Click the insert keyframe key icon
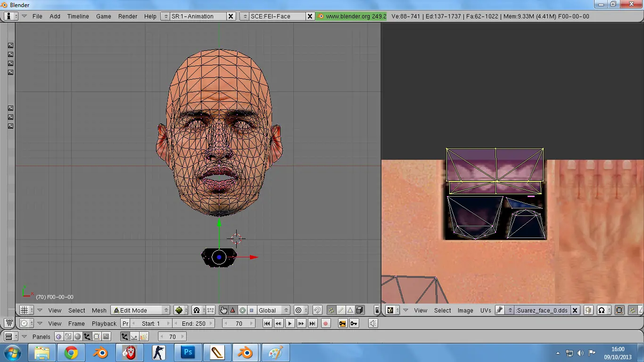The width and height of the screenshot is (644, 362). pyautogui.click(x=343, y=323)
